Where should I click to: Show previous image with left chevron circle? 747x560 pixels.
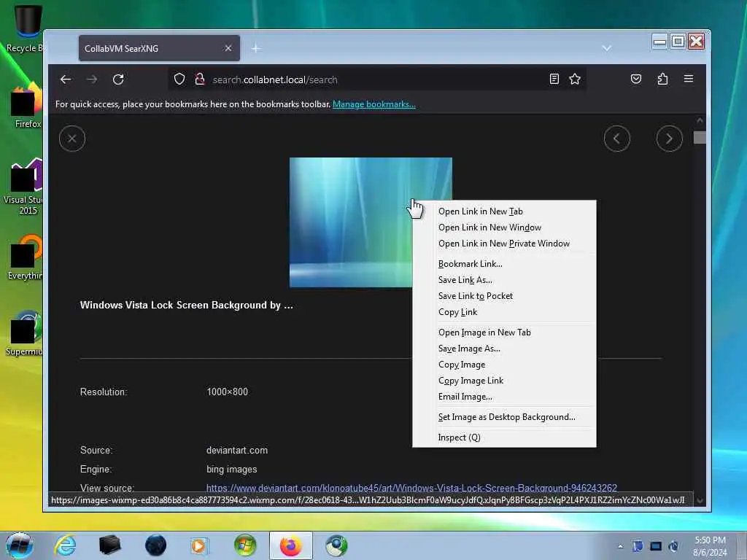[x=617, y=139]
